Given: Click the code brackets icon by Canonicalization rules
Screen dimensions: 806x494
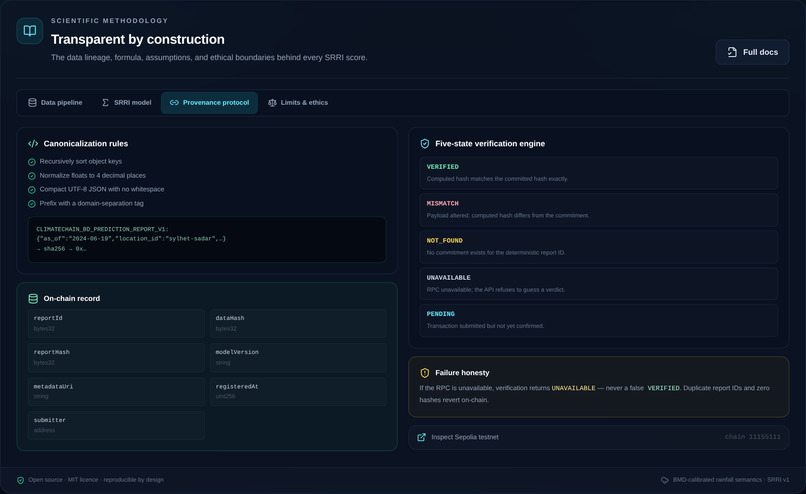Looking at the screenshot, I should coord(33,143).
